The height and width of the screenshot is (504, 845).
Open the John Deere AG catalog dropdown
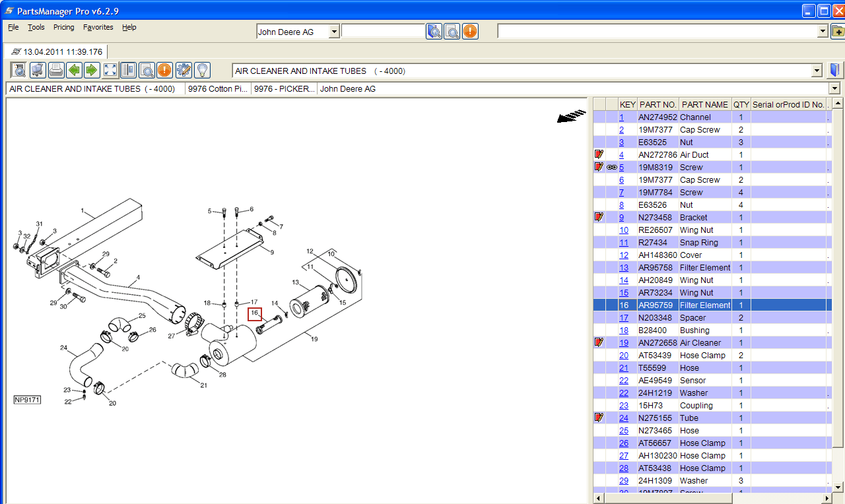334,32
